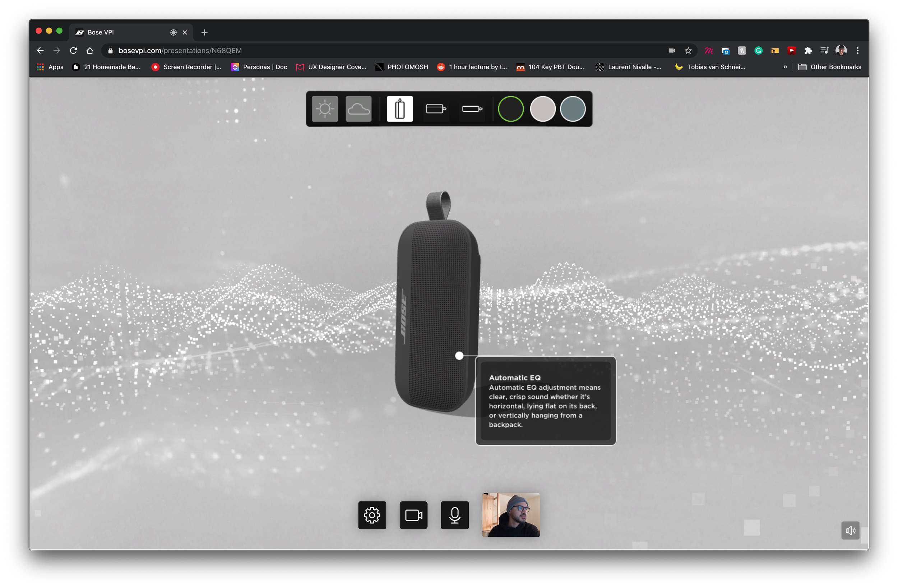This screenshot has height=588, width=898.
Task: Open the 104 Key PBT Dou... bookmark
Action: click(x=550, y=67)
